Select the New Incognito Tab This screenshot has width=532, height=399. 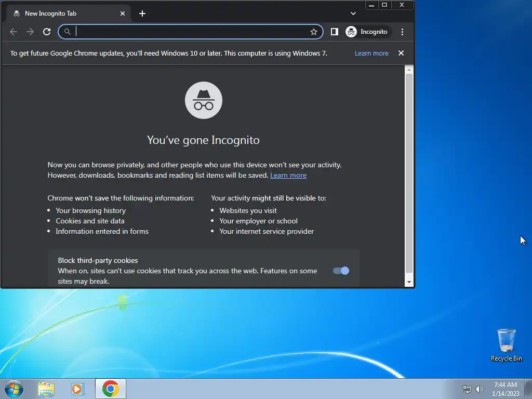point(68,14)
